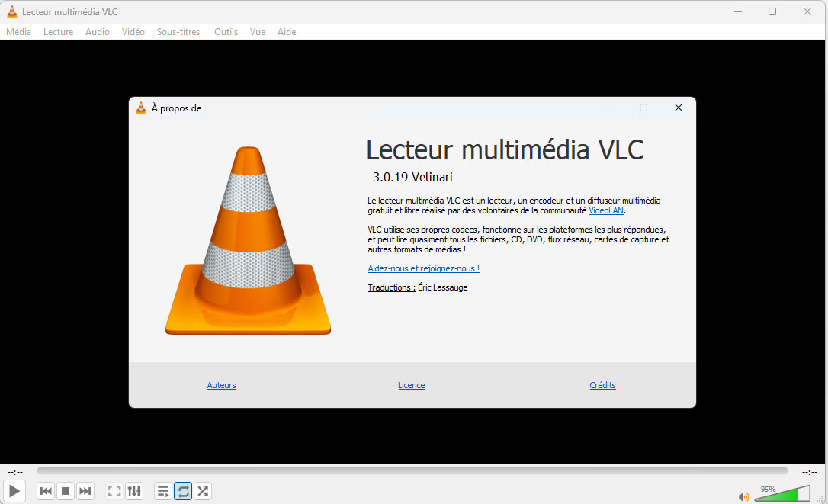Open the Outils menu
The image size is (828, 504).
click(226, 32)
